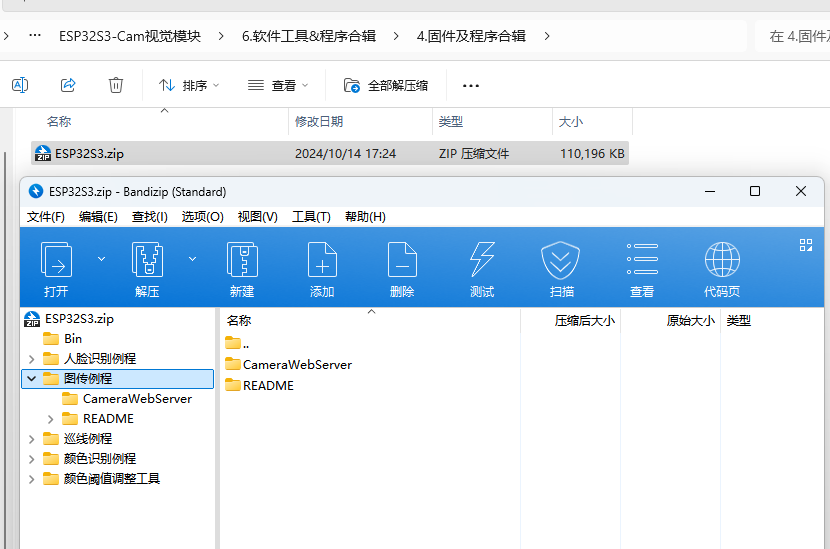Image resolution: width=830 pixels, height=549 pixels.
Task: Expand the README tree folder
Action: click(x=50, y=419)
